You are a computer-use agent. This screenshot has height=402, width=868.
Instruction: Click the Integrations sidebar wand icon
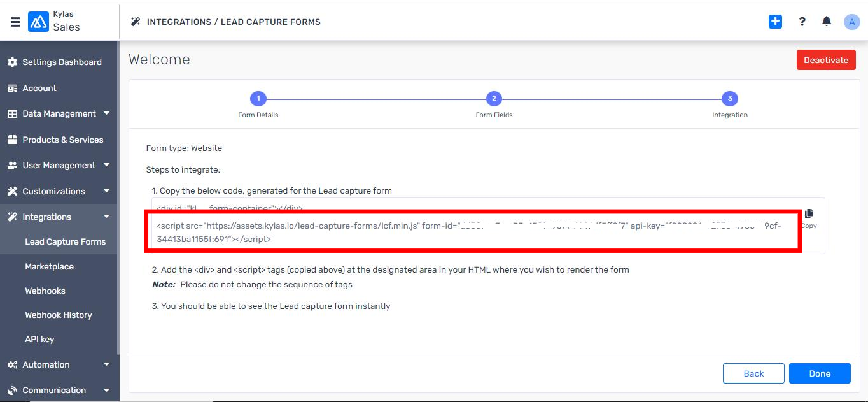(12, 217)
